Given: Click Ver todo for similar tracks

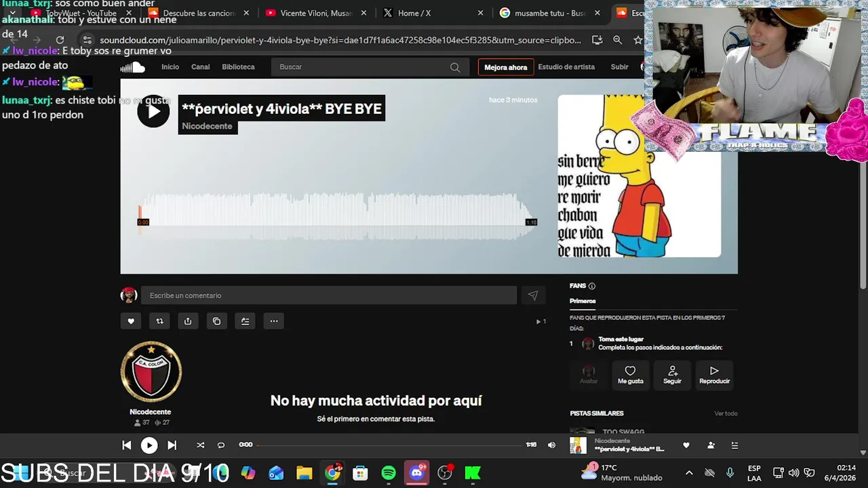Looking at the screenshot, I should (x=726, y=413).
